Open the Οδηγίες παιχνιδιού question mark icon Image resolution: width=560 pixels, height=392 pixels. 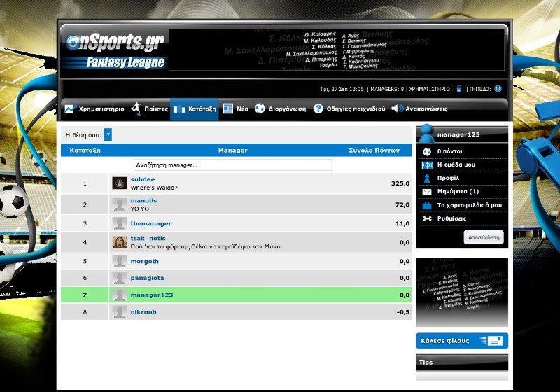pos(318,109)
